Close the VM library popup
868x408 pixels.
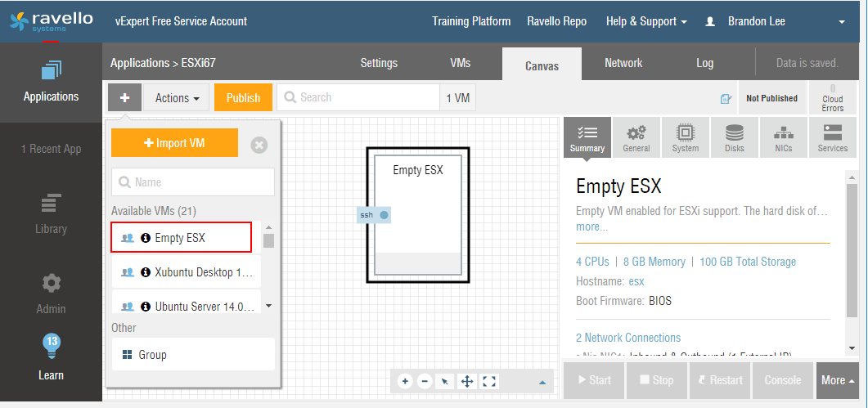259,145
